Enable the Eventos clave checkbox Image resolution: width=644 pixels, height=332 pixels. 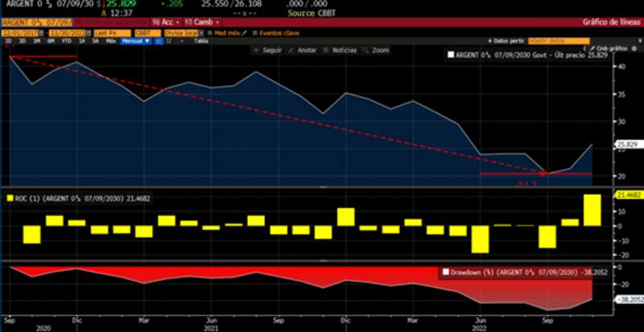pyautogui.click(x=256, y=32)
